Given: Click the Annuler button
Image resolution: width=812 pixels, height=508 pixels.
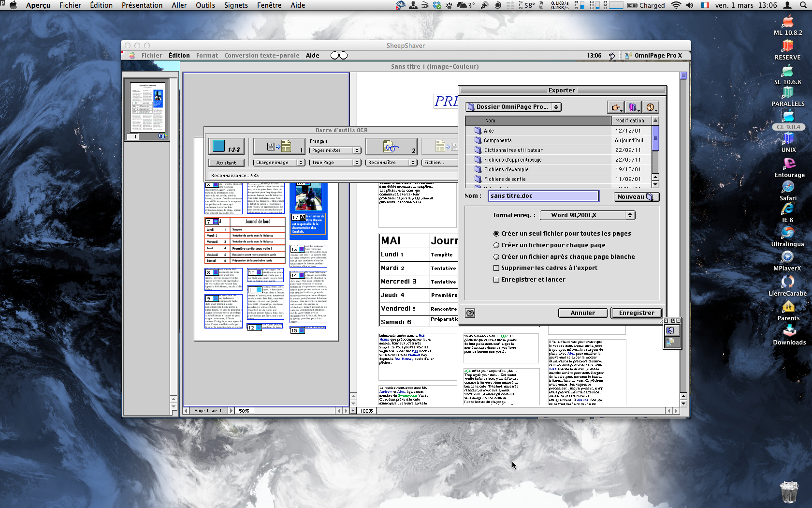Looking at the screenshot, I should 583,313.
